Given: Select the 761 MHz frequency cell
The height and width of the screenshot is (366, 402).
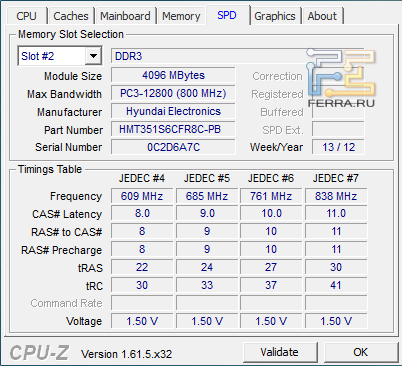Looking at the screenshot, I should [x=271, y=196].
